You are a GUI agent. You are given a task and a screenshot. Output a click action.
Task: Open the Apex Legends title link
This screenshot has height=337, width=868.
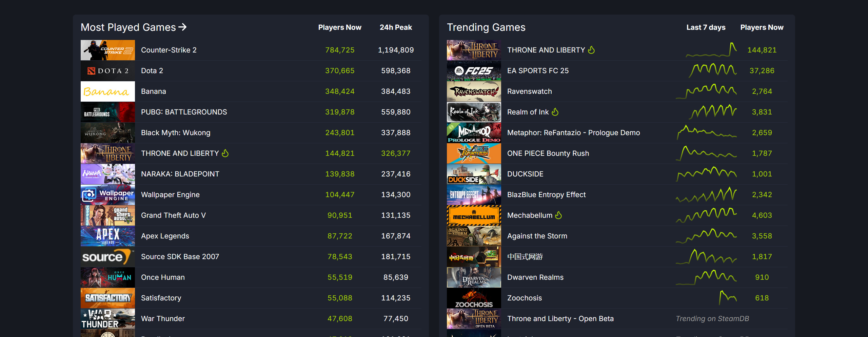pos(165,236)
